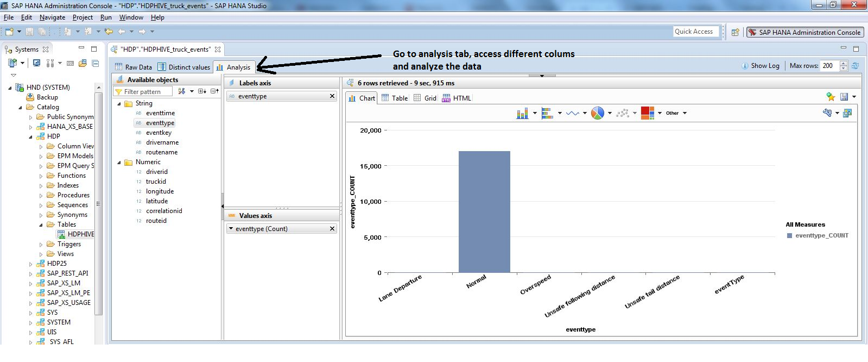Open the Distinct values tab
868x362 pixels.
click(184, 67)
